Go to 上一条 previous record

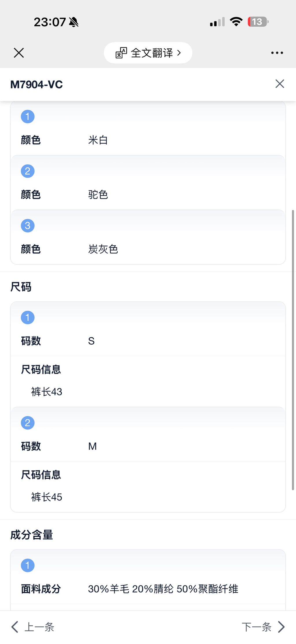(39, 627)
